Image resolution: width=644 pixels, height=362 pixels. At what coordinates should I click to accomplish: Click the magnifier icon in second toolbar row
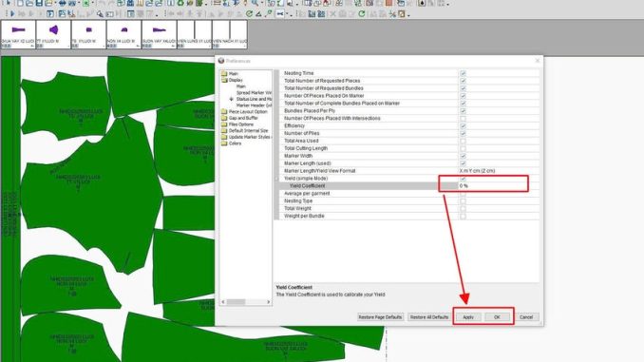[101, 14]
